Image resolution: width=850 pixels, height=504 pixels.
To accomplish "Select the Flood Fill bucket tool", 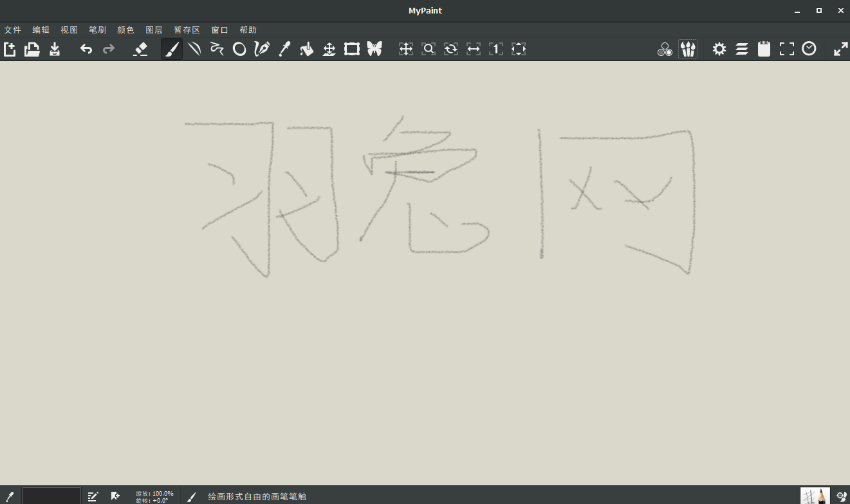I will pos(307,49).
